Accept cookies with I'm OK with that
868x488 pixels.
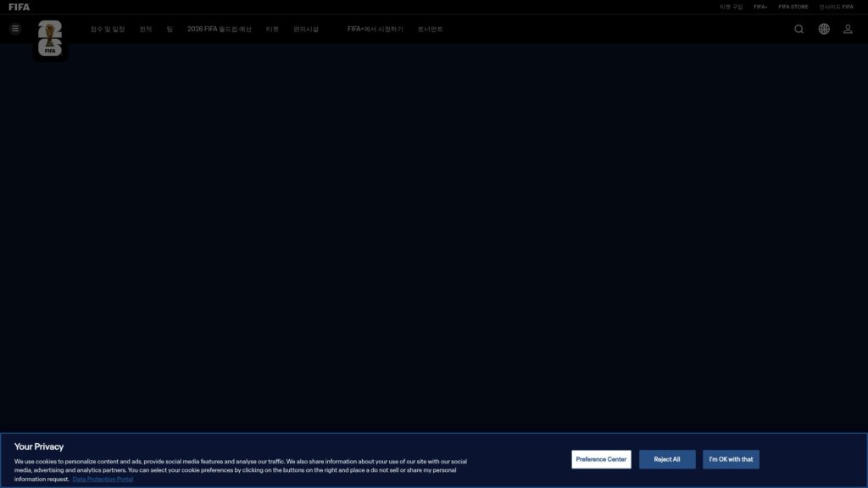click(731, 459)
